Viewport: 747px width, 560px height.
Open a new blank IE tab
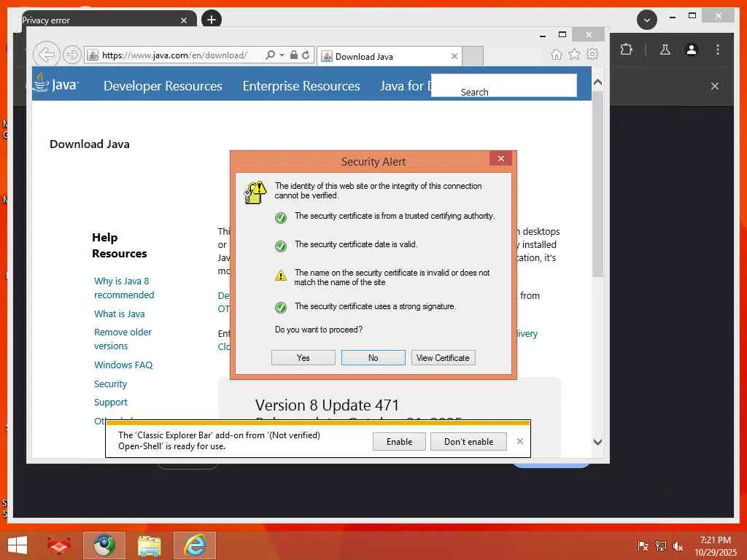click(473, 56)
